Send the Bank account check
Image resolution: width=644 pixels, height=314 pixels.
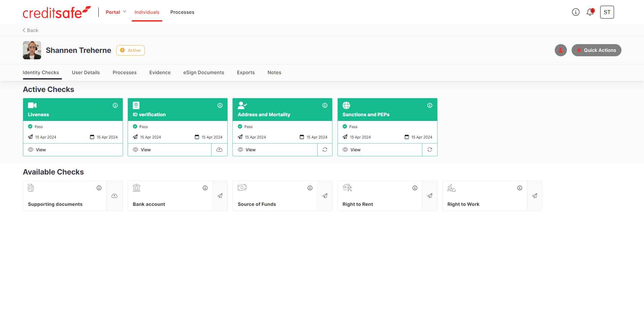[x=220, y=196]
